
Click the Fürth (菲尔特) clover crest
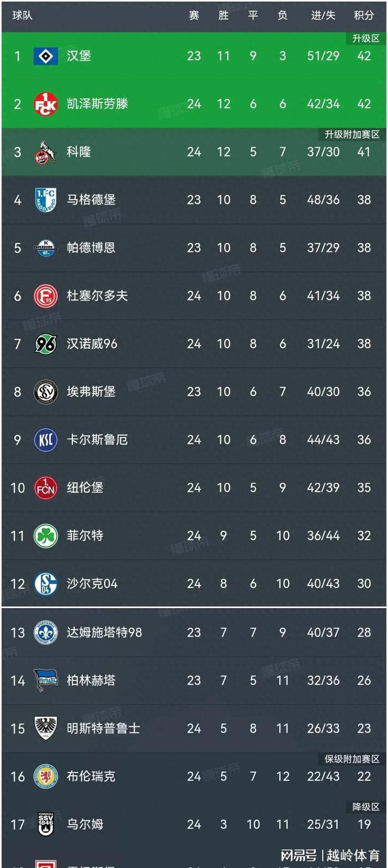(45, 536)
